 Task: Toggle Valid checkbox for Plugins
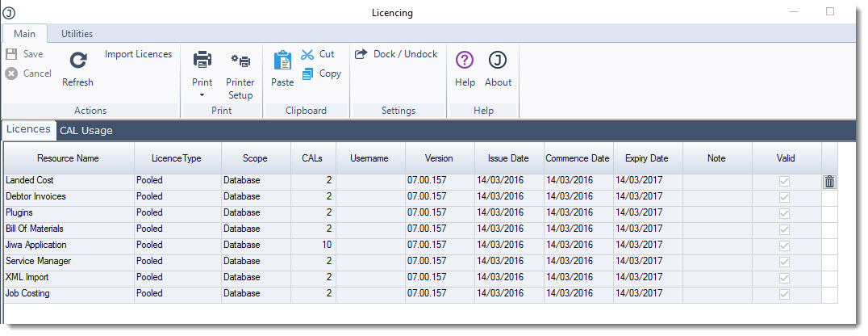[x=784, y=213]
